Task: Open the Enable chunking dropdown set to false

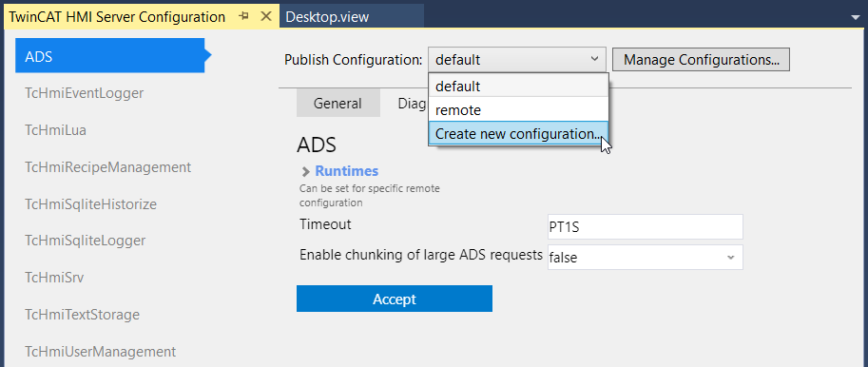Action: pos(646,257)
